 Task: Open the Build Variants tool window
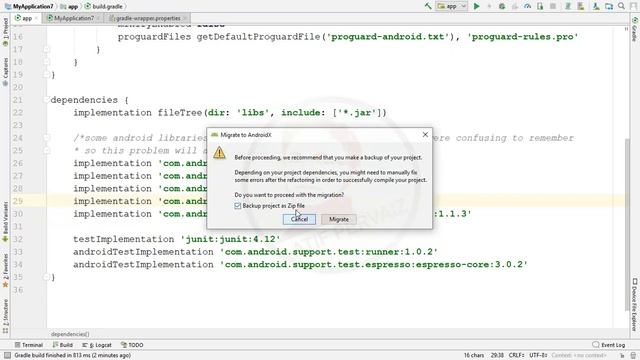5,222
